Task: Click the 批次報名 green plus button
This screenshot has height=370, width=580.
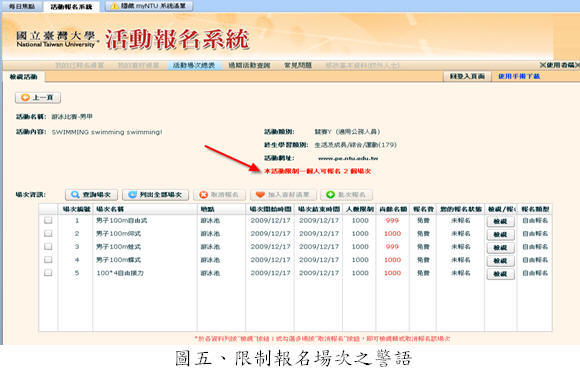Action: [x=347, y=195]
